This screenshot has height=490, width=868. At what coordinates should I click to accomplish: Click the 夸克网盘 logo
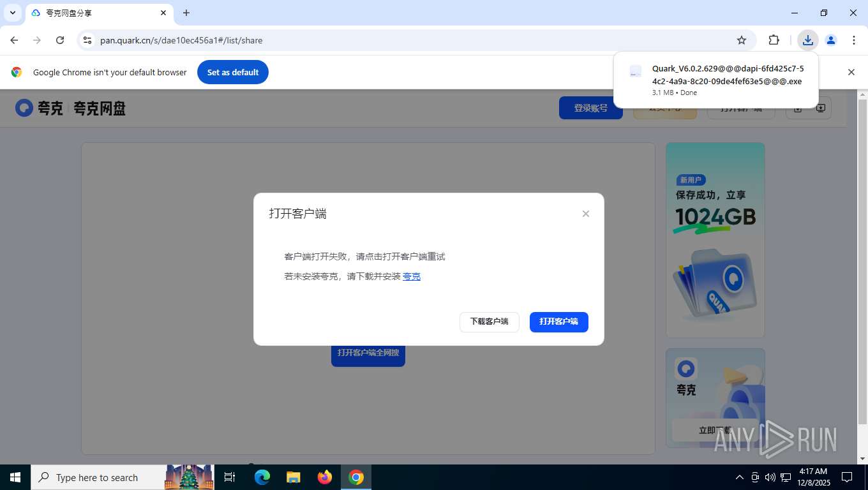(70, 108)
